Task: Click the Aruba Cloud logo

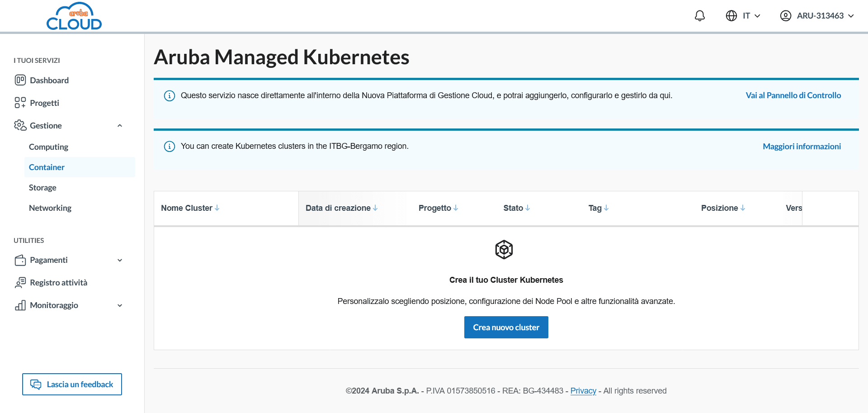Action: point(74,16)
